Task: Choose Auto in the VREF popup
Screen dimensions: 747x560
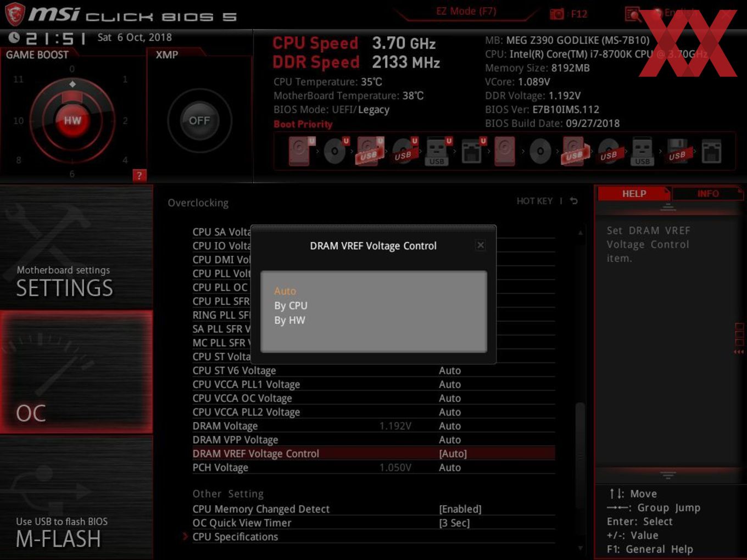Action: [285, 291]
